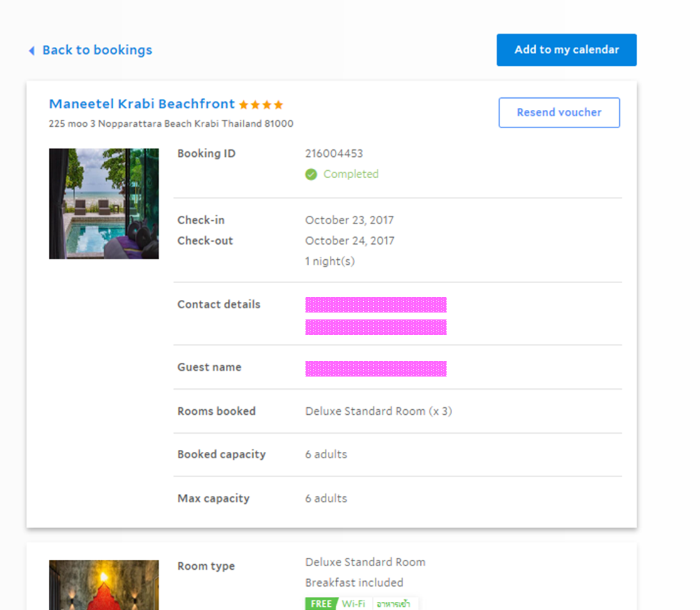Click Deluxe Standard Room (x 3) value

click(379, 411)
